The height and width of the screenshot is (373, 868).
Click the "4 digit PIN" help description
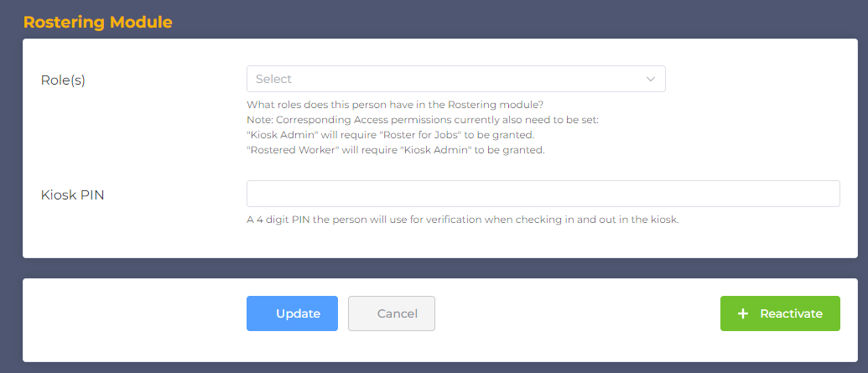(x=462, y=220)
